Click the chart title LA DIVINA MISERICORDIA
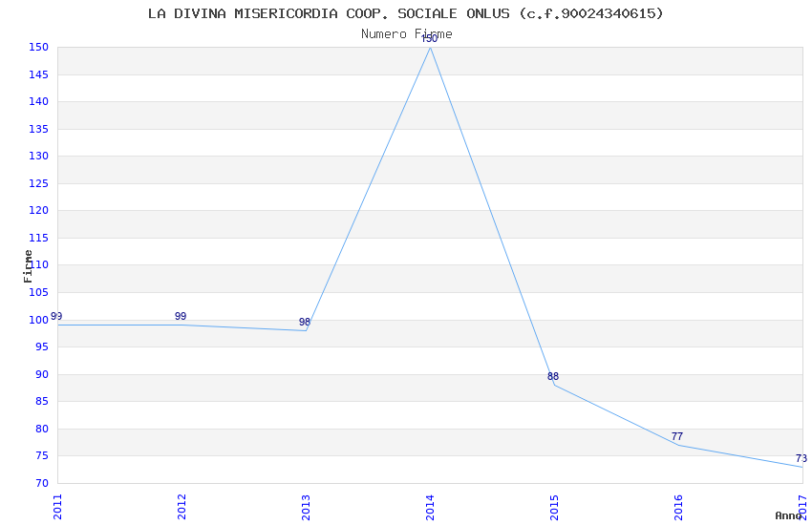 [x=405, y=13]
